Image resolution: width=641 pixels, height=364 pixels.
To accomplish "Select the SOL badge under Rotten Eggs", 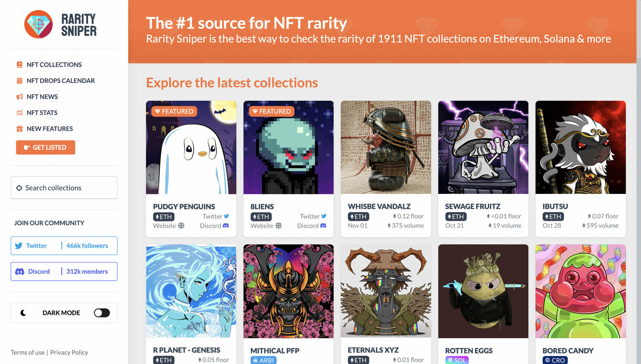I will pyautogui.click(x=457, y=359).
